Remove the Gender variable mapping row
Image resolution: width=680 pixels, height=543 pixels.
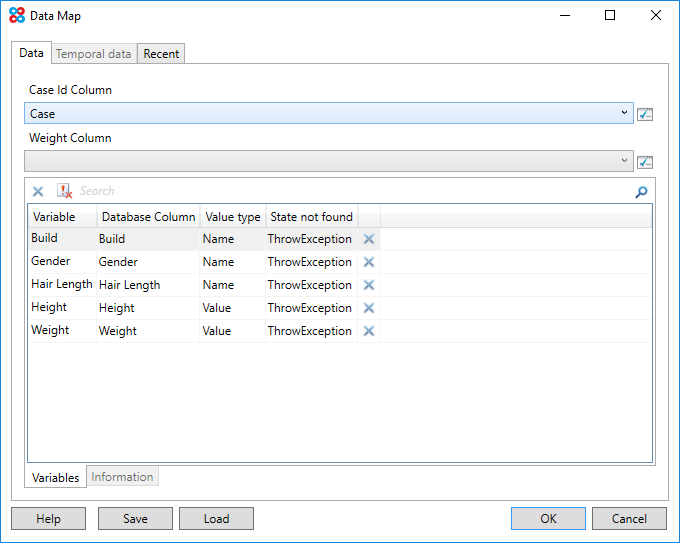click(368, 262)
